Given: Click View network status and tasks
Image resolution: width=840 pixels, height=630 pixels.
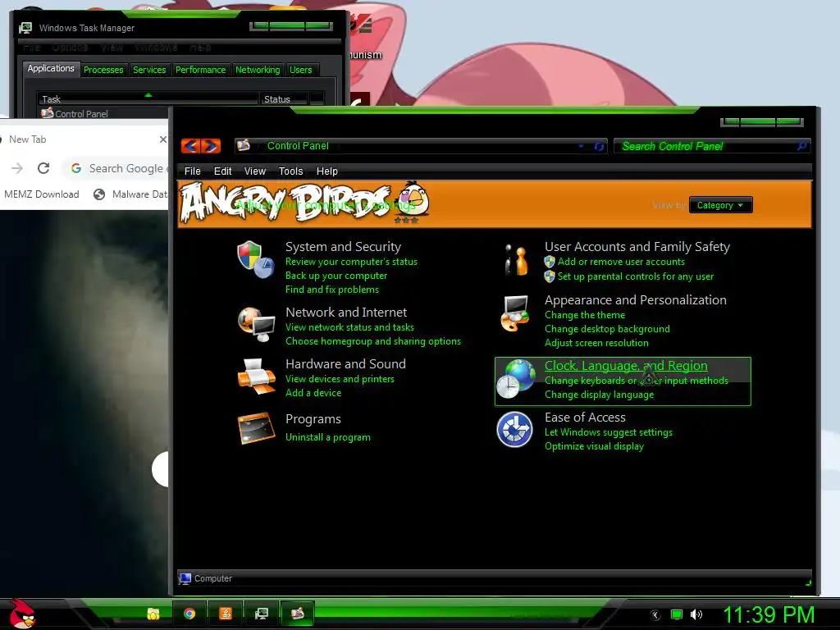Looking at the screenshot, I should 349,326.
